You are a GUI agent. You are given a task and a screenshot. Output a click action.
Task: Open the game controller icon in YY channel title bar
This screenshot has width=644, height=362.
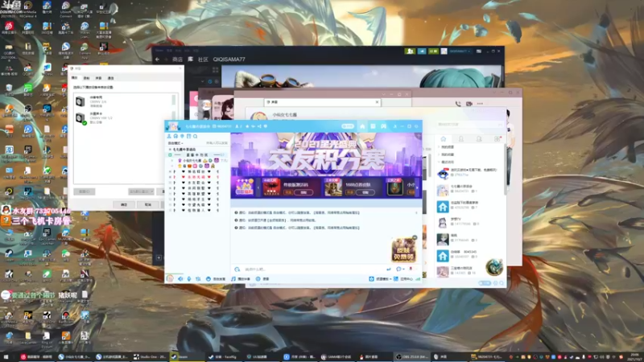tap(383, 126)
